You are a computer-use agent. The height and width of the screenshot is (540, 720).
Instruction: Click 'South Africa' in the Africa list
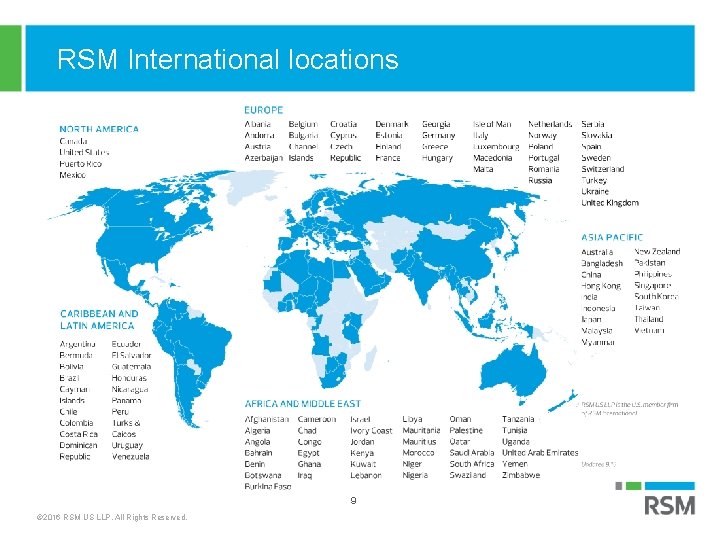[x=472, y=464]
